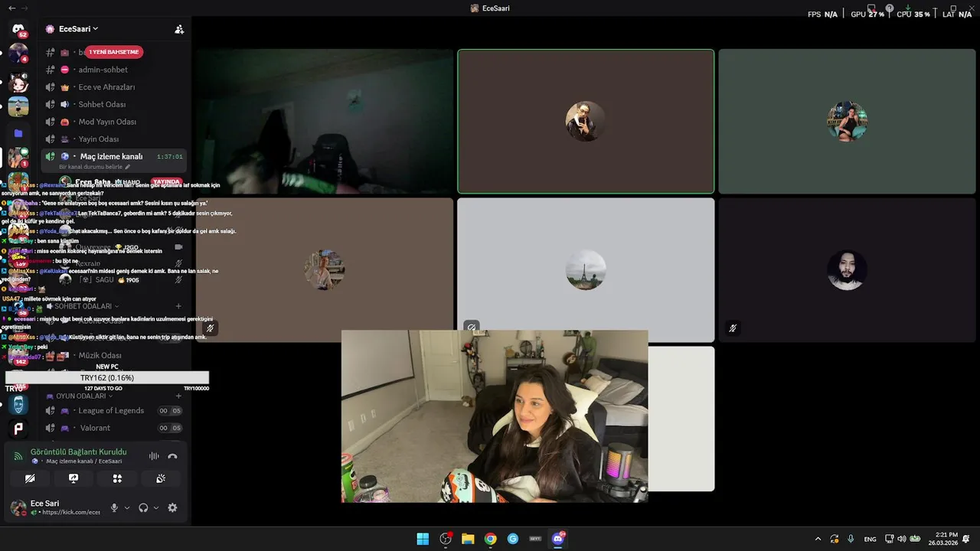Join the Valorant voice channel
This screenshot has width=980, height=551.
115,429
